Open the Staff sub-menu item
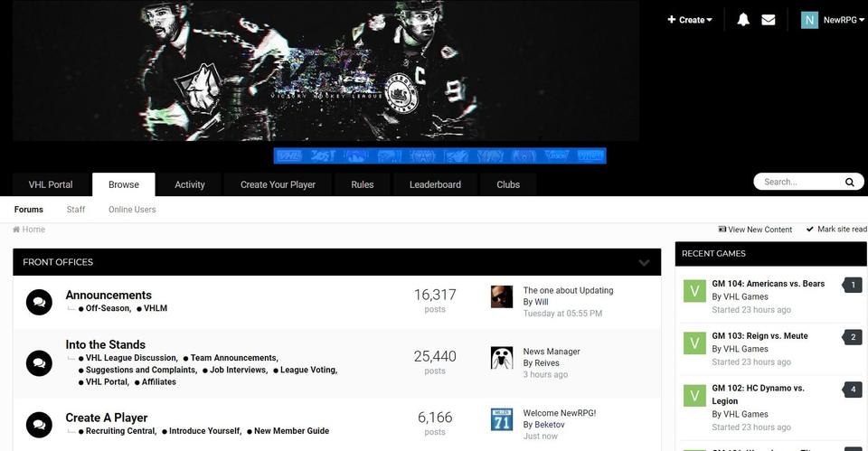868x451 pixels. pos(76,209)
